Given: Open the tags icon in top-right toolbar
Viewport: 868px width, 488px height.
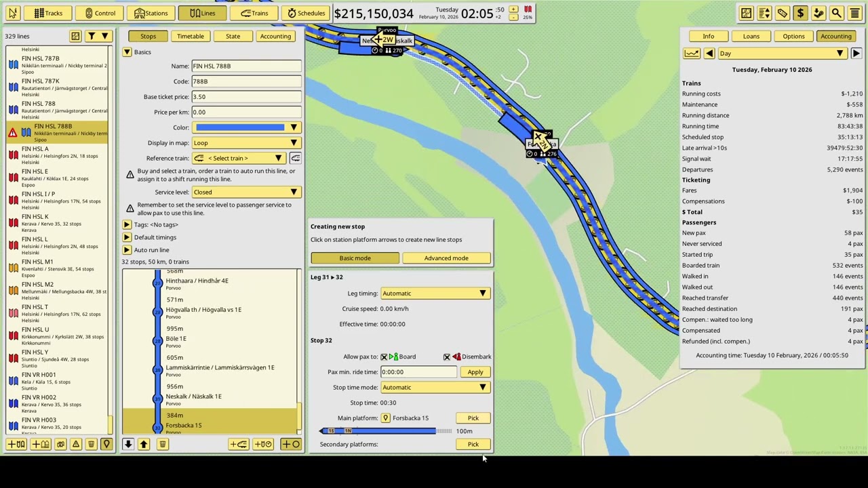Looking at the screenshot, I should pos(782,13).
